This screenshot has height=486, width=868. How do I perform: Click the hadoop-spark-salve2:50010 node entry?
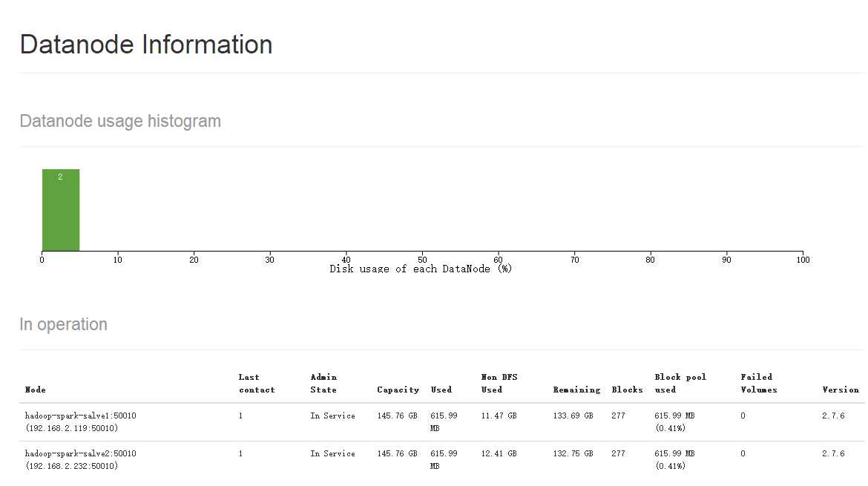pyautogui.click(x=80, y=453)
